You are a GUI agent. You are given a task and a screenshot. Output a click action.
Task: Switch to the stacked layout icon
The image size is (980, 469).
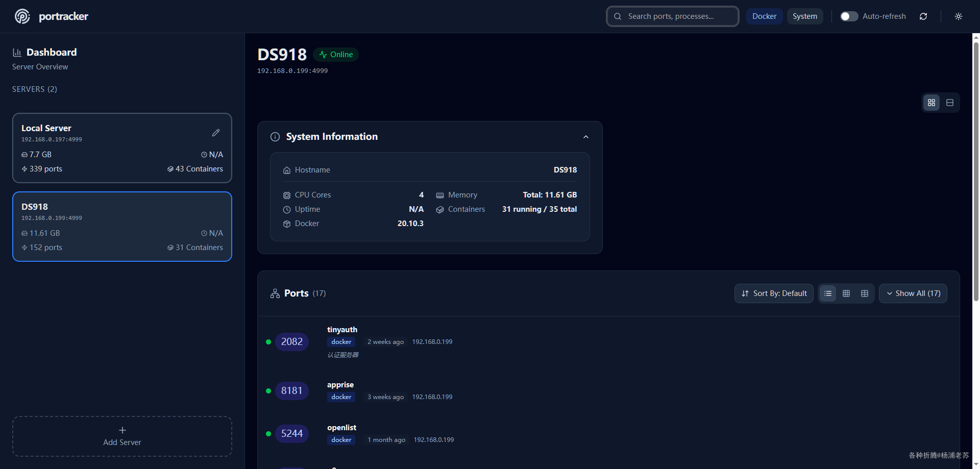[950, 103]
